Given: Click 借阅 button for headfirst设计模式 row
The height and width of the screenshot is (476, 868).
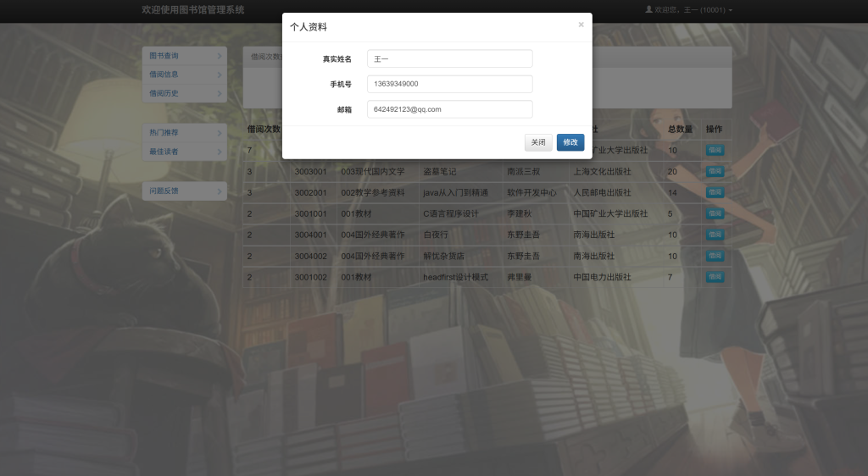Looking at the screenshot, I should 715,277.
